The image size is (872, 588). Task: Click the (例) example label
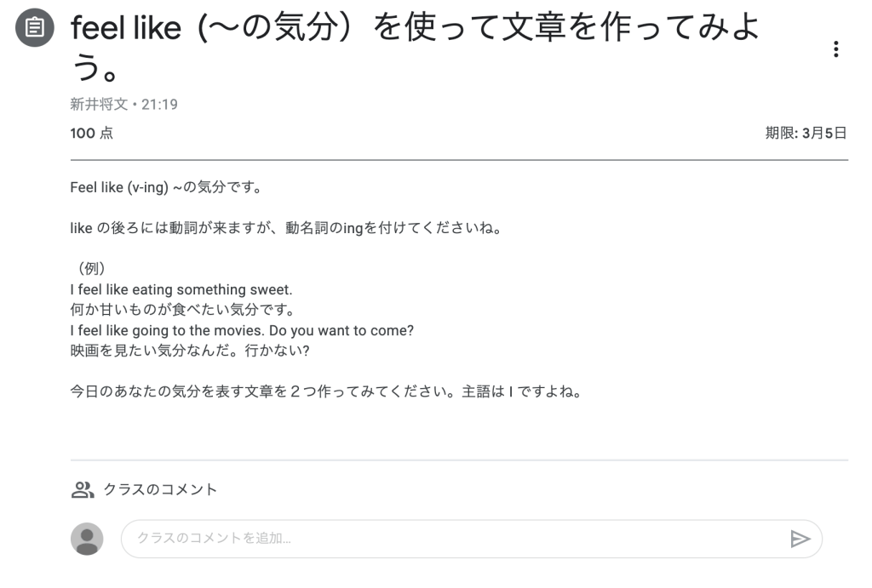(x=91, y=269)
